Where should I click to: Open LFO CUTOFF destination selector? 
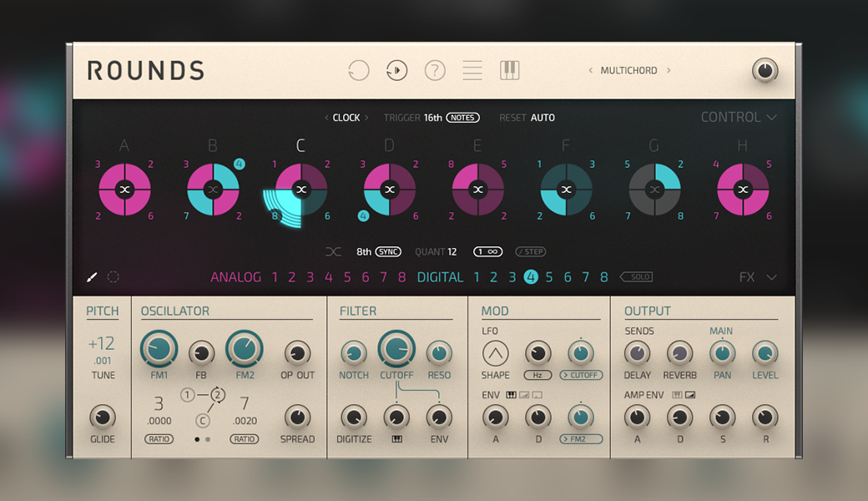point(581,376)
